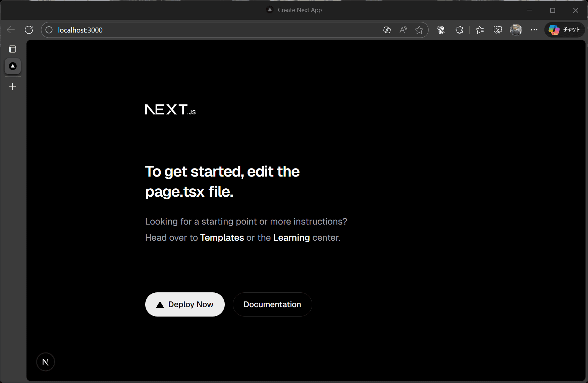This screenshot has height=383, width=588.
Task: View site information for localhost
Action: click(49, 30)
